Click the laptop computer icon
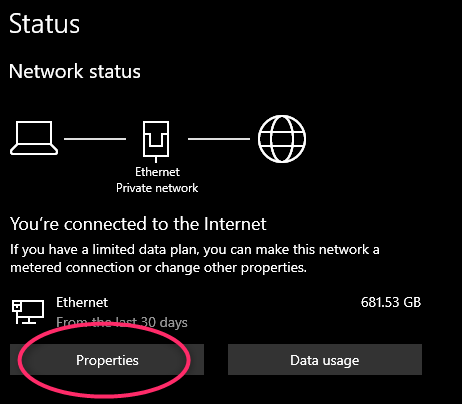This screenshot has width=462, height=404. (x=34, y=138)
